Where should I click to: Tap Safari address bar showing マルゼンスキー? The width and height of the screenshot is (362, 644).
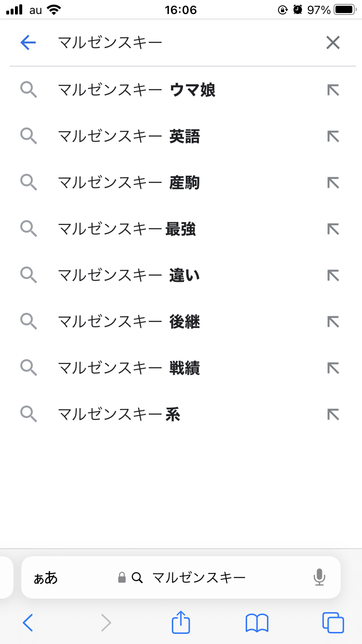pyautogui.click(x=199, y=577)
